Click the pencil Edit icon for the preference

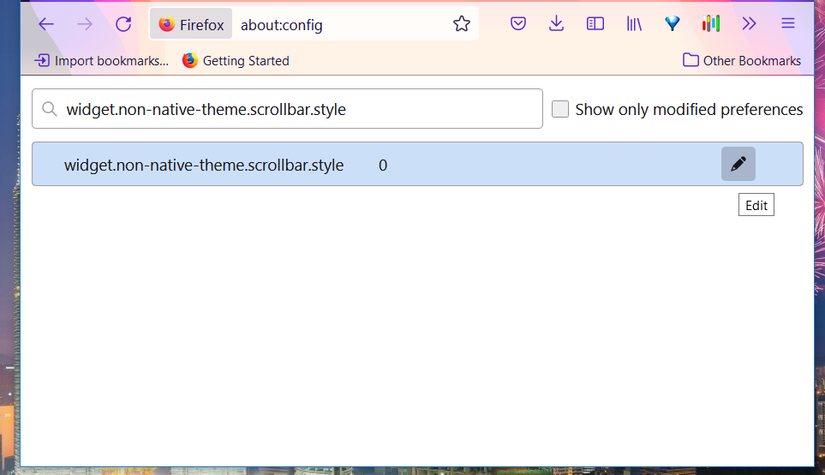(x=738, y=164)
